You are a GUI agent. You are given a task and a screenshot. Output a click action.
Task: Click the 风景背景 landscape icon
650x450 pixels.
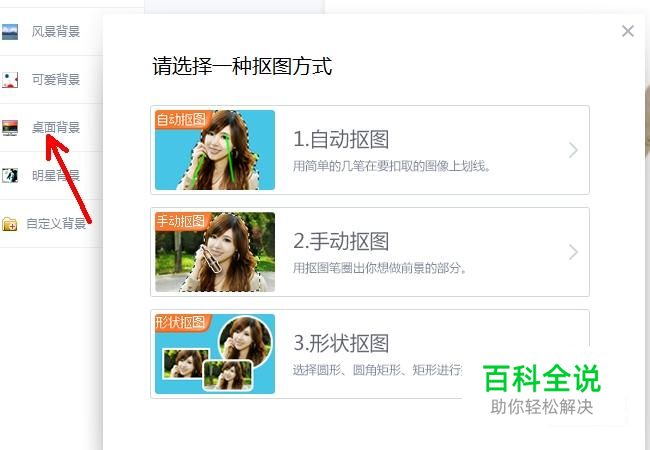click(x=10, y=32)
